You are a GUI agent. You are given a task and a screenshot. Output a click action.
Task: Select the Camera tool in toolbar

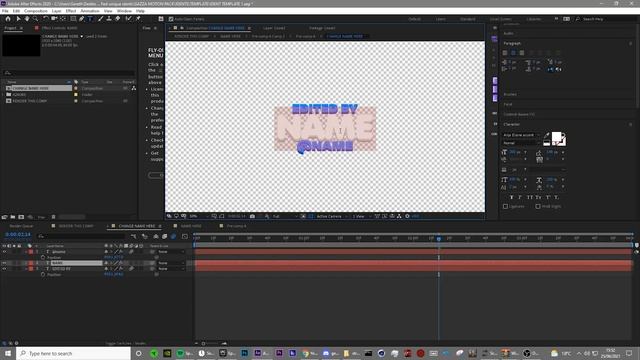click(x=54, y=19)
